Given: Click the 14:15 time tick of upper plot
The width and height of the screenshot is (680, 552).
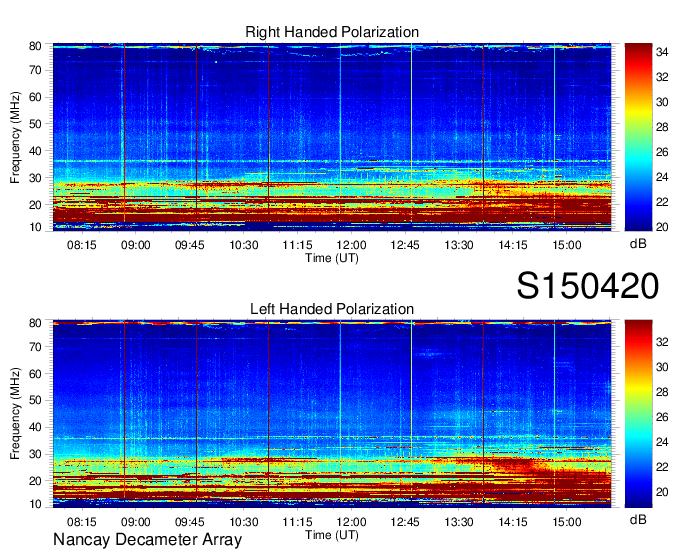Looking at the screenshot, I should click(x=513, y=245).
